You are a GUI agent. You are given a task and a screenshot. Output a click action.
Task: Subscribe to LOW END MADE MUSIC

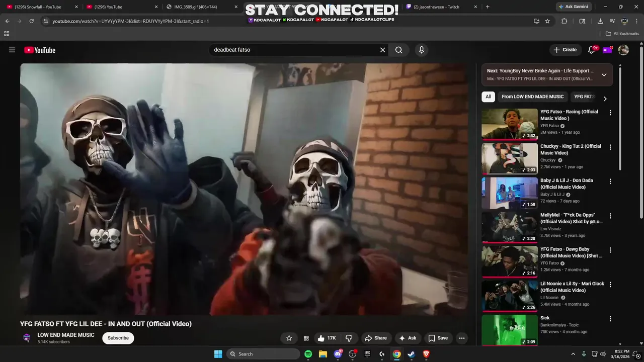(118, 338)
